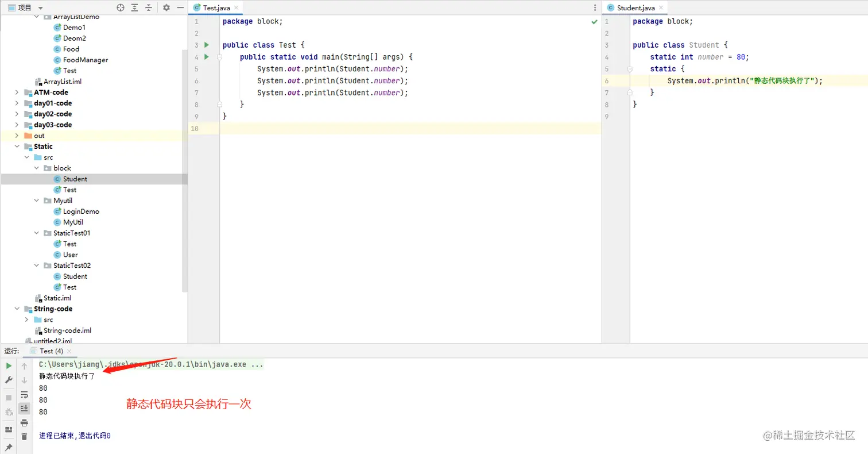The height and width of the screenshot is (454, 868).
Task: Close the Test (4) run tab
Action: coord(69,351)
